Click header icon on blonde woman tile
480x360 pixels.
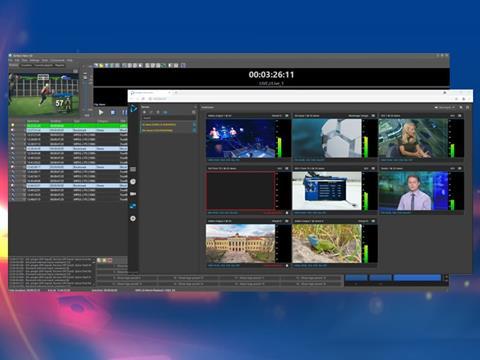click(460, 116)
